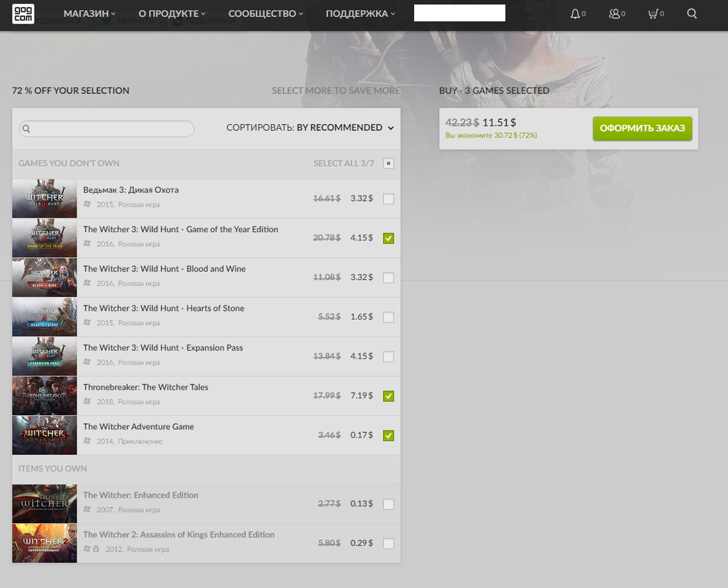Open The Witcher Adventure Game title
The height and width of the screenshot is (588, 728).
pyautogui.click(x=138, y=426)
